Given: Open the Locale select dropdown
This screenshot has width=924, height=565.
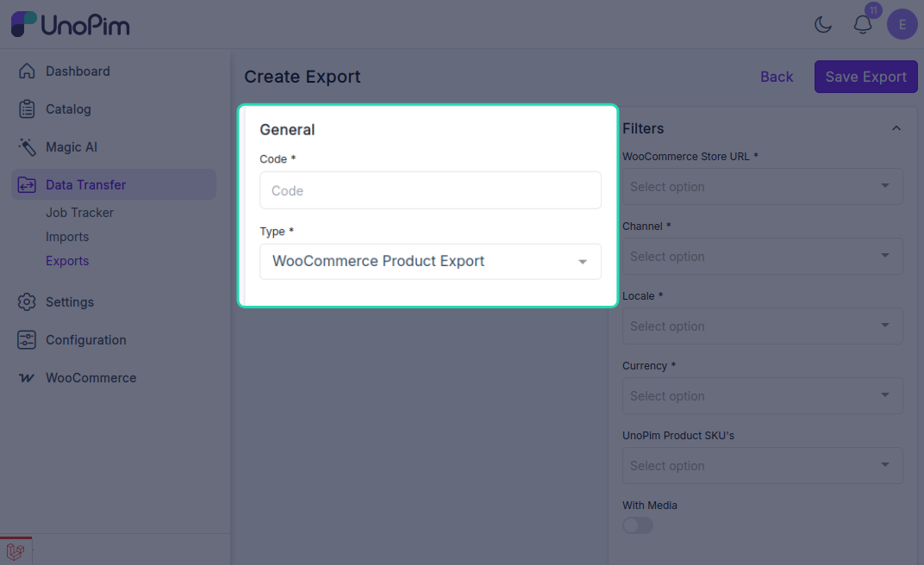Looking at the screenshot, I should [763, 326].
